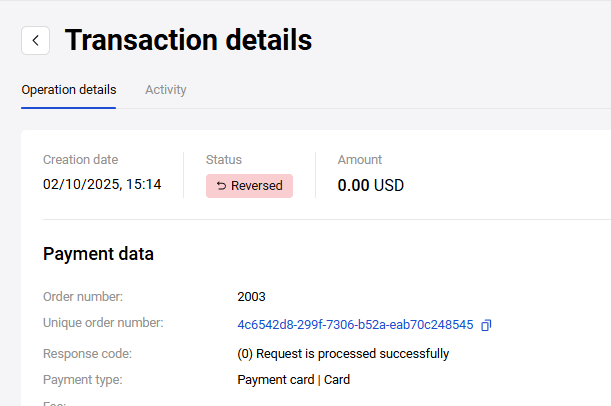Click the Payment data section heading
Viewport: 611px width, 406px height.
98,254
